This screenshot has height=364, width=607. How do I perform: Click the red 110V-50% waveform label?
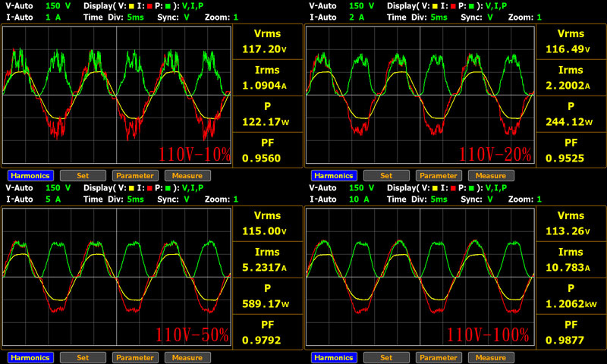(193, 335)
